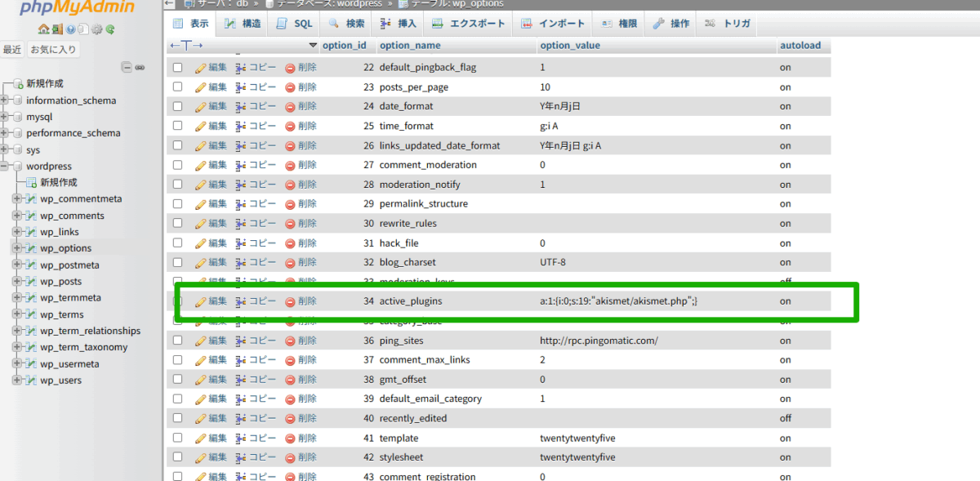Select checkbox for date_format row

click(177, 106)
